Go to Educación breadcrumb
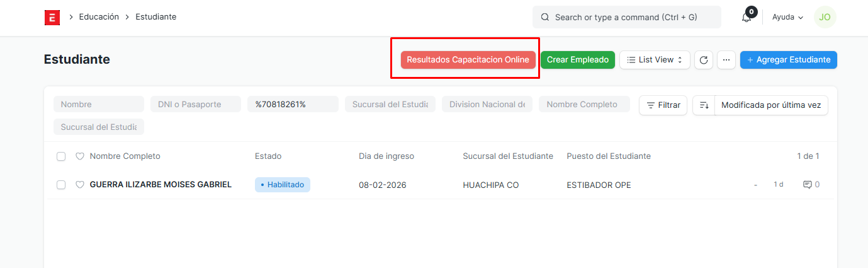The height and width of the screenshot is (268, 868). (x=99, y=17)
